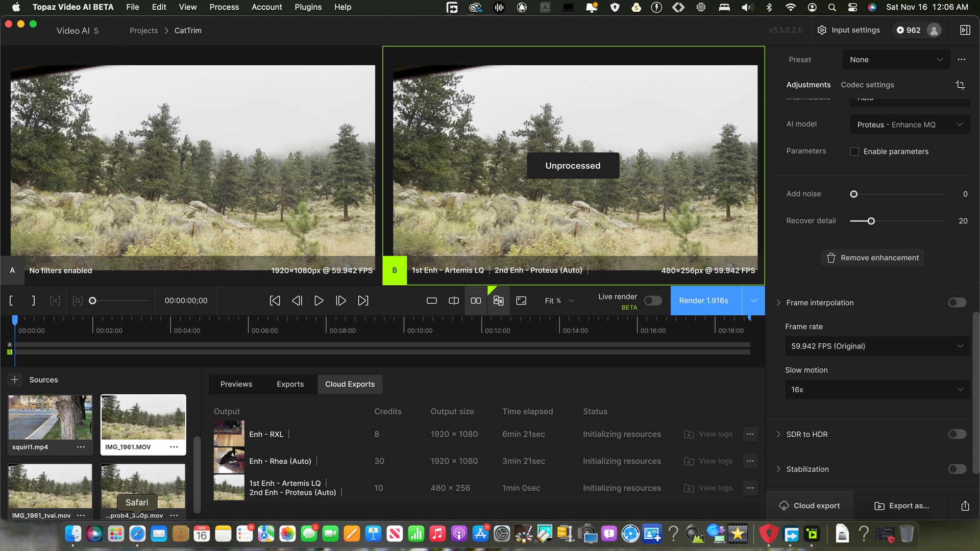Screen dimensions: 980x551
Task: Select the single view layout icon
Action: 432,300
